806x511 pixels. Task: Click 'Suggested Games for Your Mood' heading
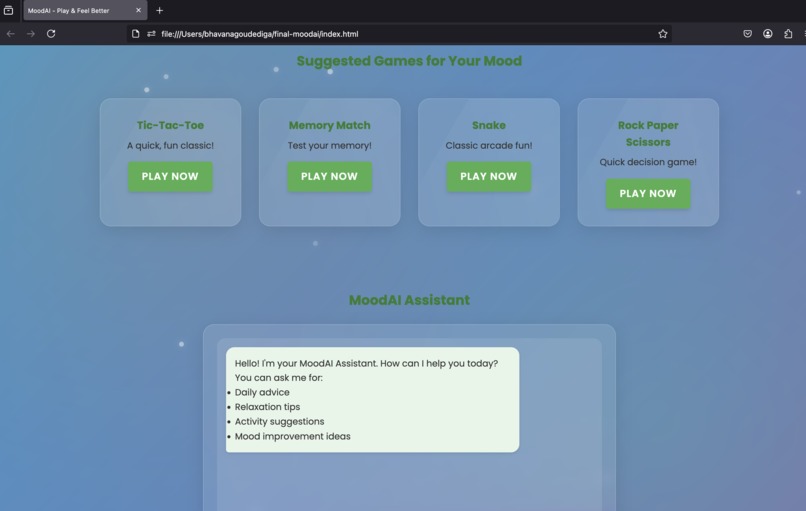tap(409, 61)
